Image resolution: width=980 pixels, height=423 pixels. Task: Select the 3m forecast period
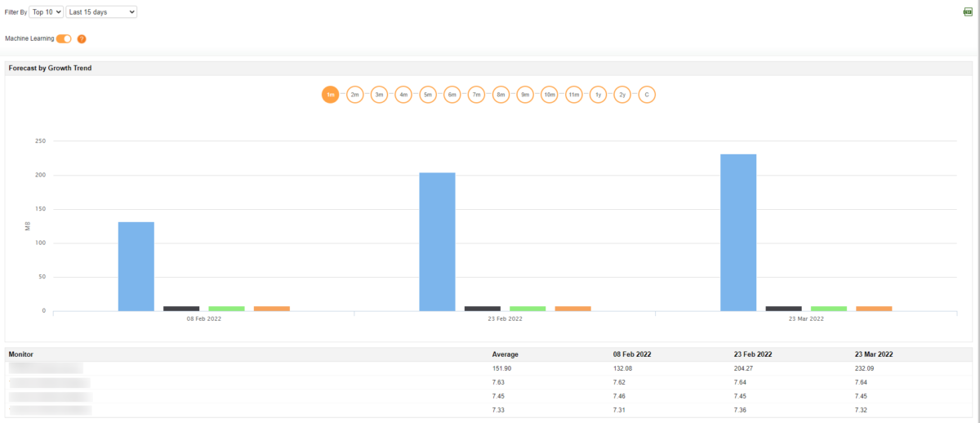(x=379, y=95)
